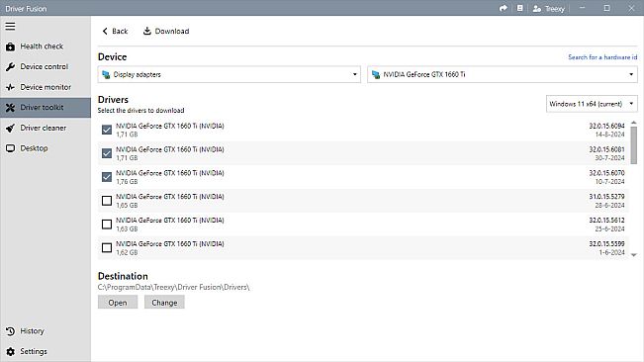This screenshot has width=644, height=362.
Task: Click the Treexy user account icon
Action: [537, 9]
